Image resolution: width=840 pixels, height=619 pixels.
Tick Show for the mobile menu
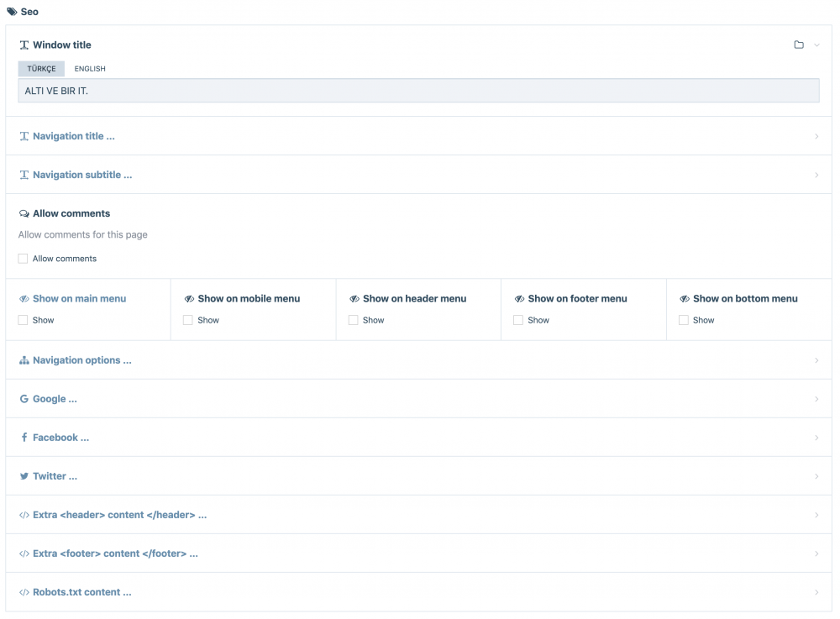[x=188, y=320]
